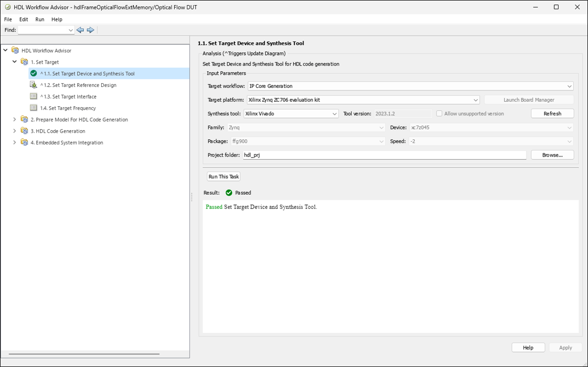Select 1.4. Set Target Frequency
This screenshot has width=588, height=367.
tap(68, 108)
